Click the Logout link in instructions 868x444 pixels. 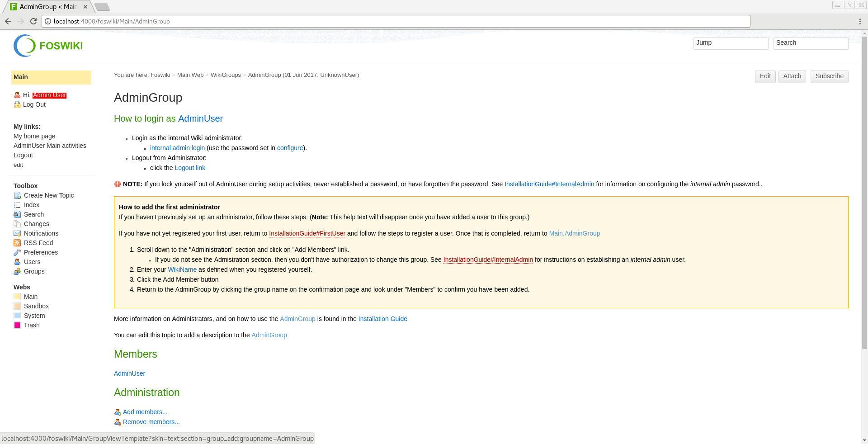pos(190,168)
